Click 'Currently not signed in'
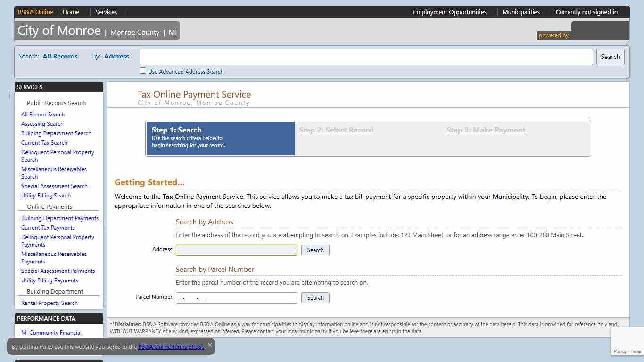Screen dimensions: 644x362 click(586, 12)
